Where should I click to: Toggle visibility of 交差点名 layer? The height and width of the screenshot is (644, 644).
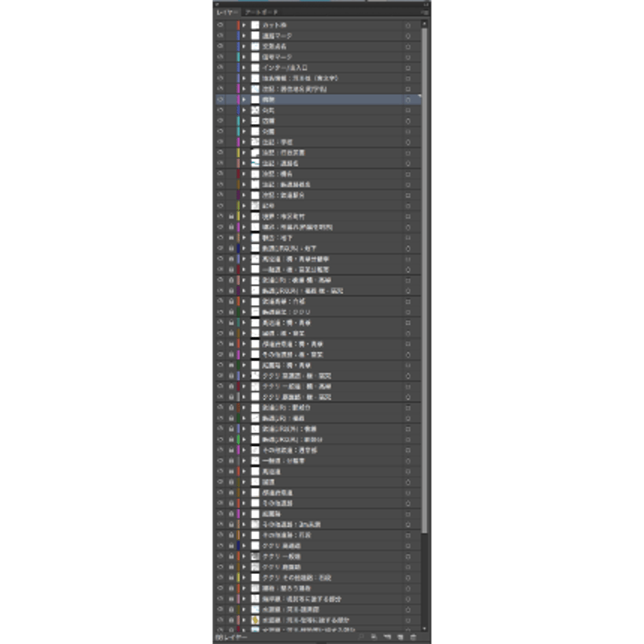click(220, 46)
